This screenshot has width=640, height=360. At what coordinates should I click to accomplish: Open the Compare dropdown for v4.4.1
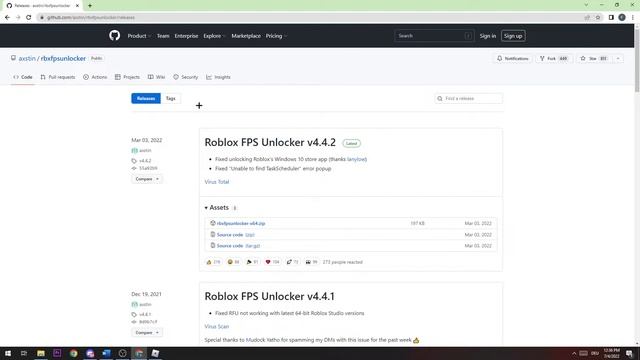(147, 333)
